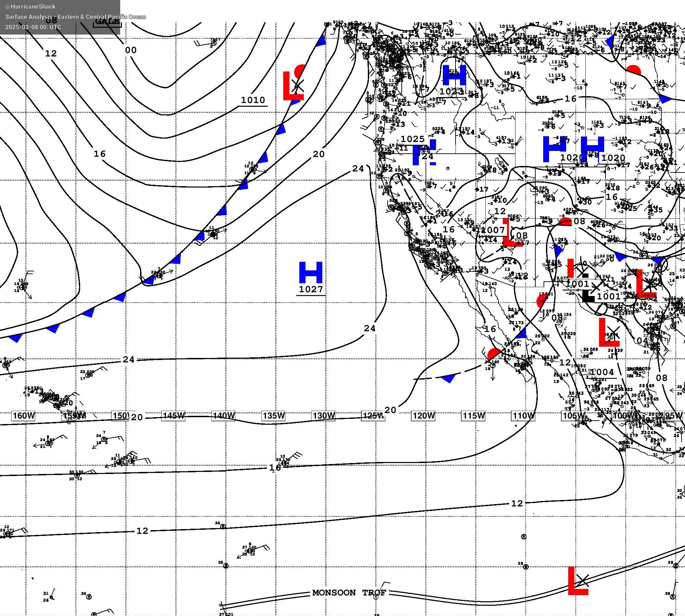The width and height of the screenshot is (685, 616).
Task: Click the Surface Analysis title text
Action: pos(76,17)
